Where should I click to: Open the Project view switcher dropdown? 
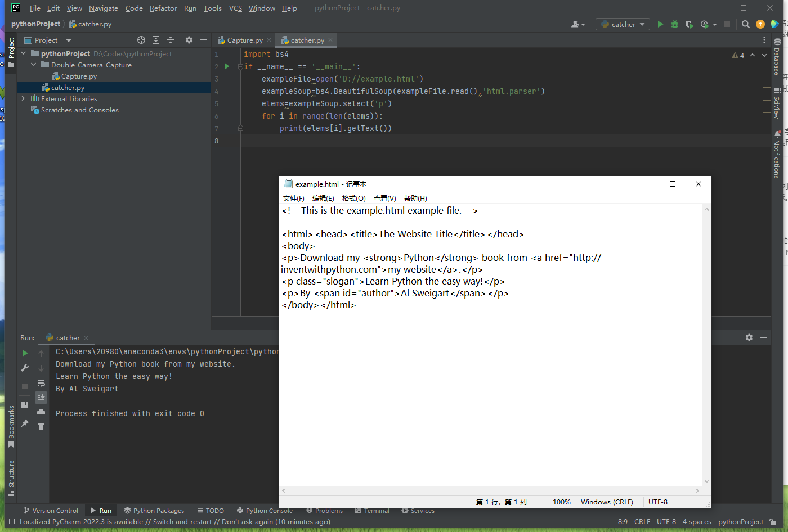(68, 40)
